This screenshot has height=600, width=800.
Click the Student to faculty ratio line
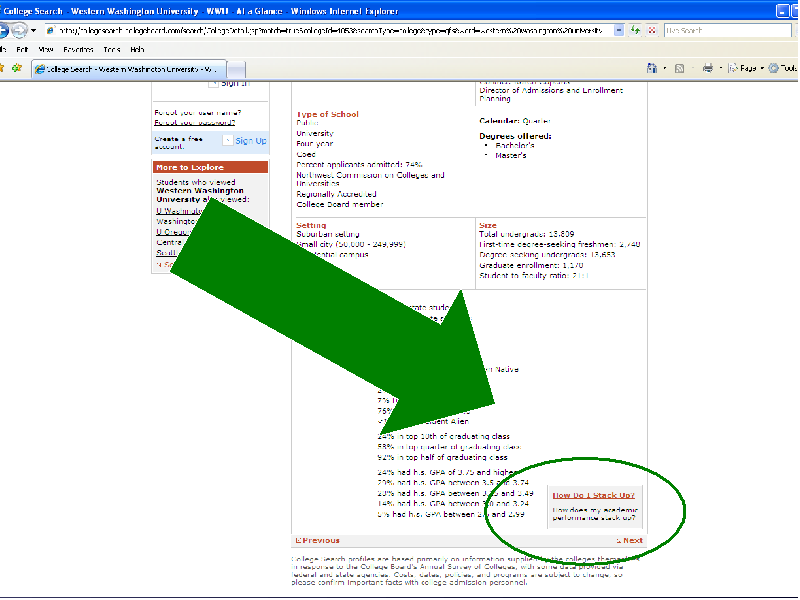534,276
